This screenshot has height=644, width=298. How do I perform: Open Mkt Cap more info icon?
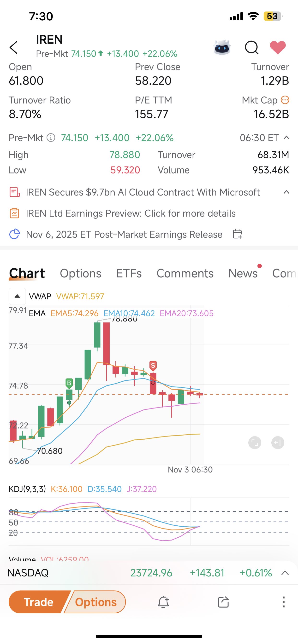tap(285, 100)
